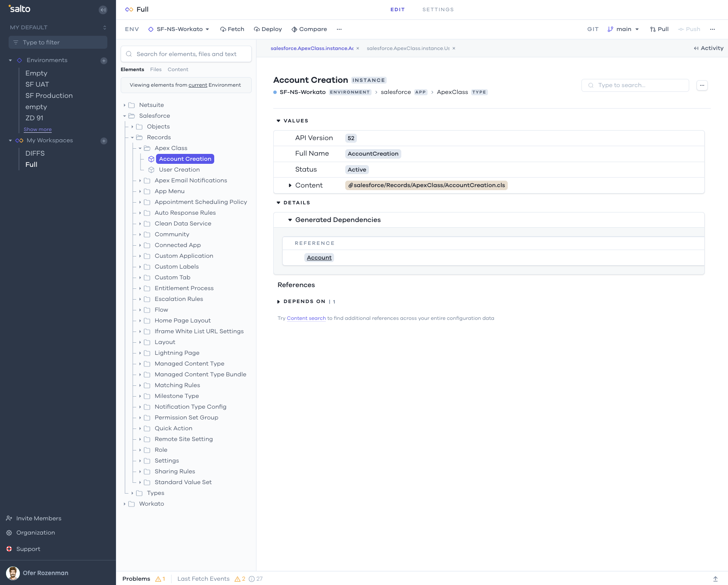Select the User Creation element

point(179,170)
